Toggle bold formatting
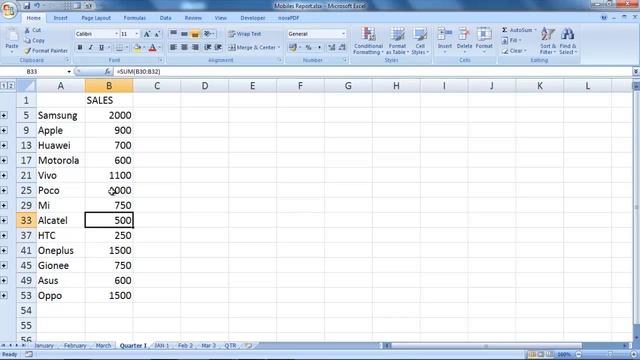 click(80, 48)
